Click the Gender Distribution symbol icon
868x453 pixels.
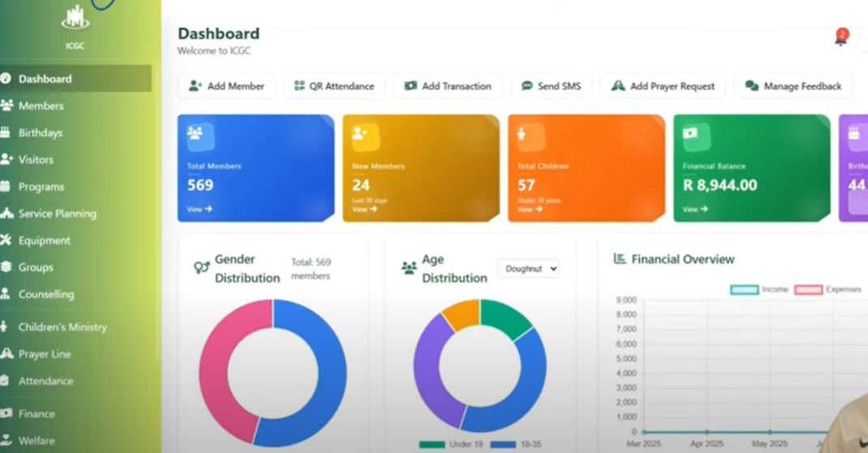201,268
